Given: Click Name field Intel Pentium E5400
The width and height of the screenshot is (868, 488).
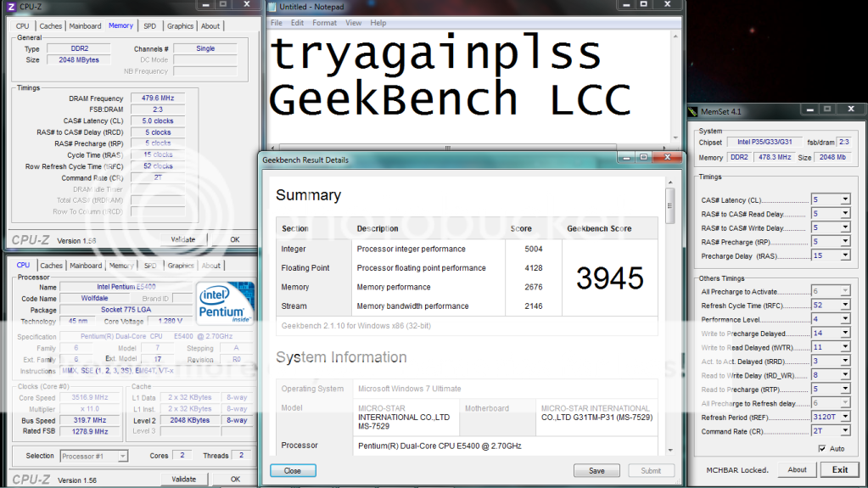Looking at the screenshot, I should (126, 287).
